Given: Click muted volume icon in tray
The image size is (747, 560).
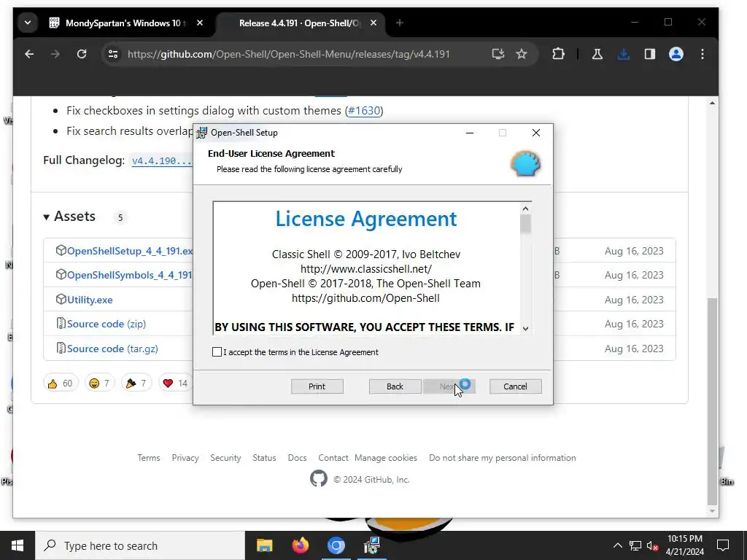Looking at the screenshot, I should coord(653,545).
